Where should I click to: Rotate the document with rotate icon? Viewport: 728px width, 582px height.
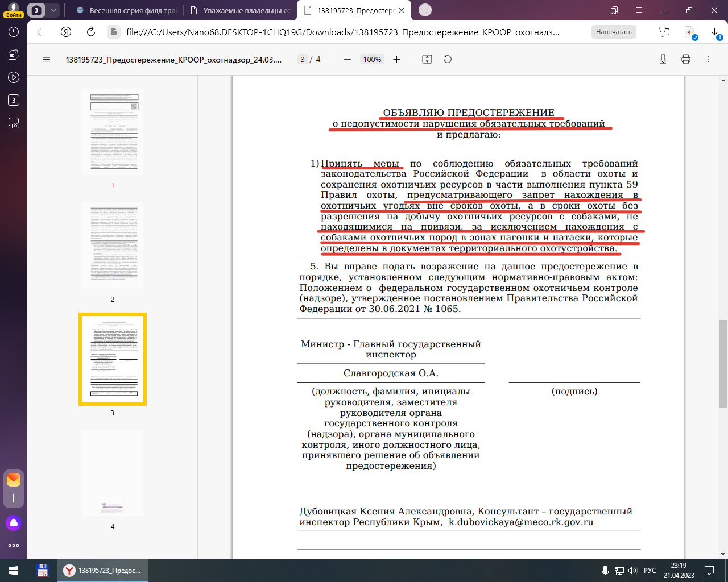click(x=448, y=60)
